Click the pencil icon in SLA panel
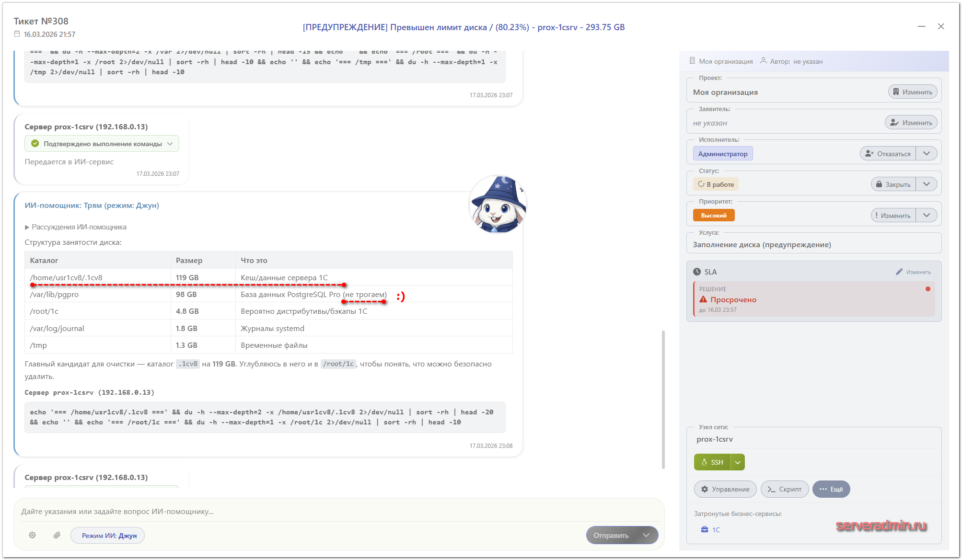 [899, 272]
